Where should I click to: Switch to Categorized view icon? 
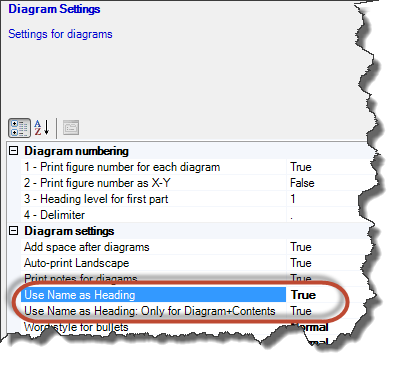[19, 128]
